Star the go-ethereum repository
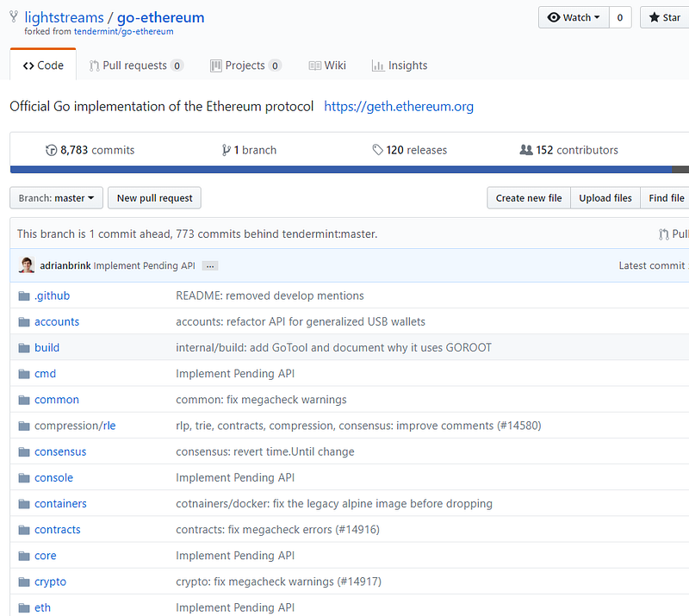This screenshot has width=689, height=616. [x=665, y=17]
